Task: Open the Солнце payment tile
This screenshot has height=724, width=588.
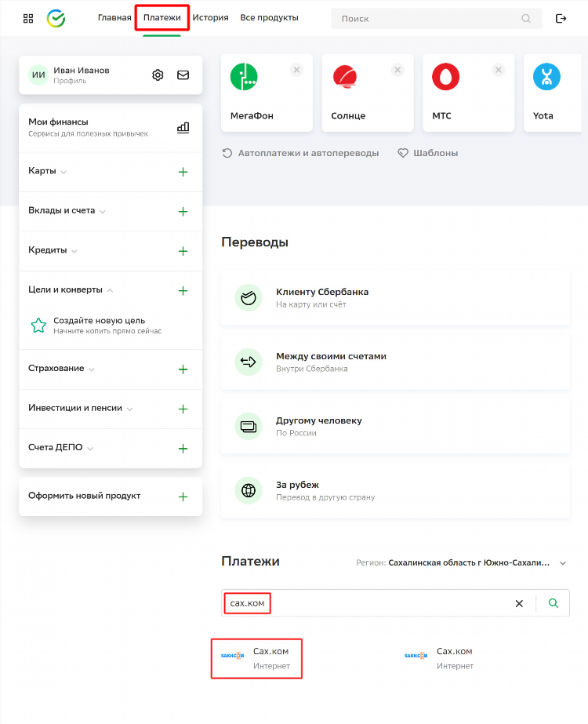Action: click(368, 93)
